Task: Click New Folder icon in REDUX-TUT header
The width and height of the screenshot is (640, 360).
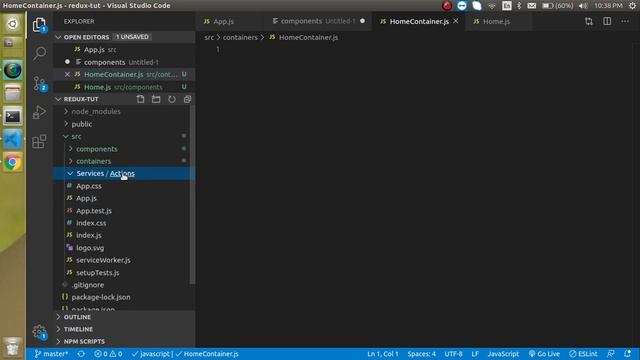Action: (x=156, y=99)
